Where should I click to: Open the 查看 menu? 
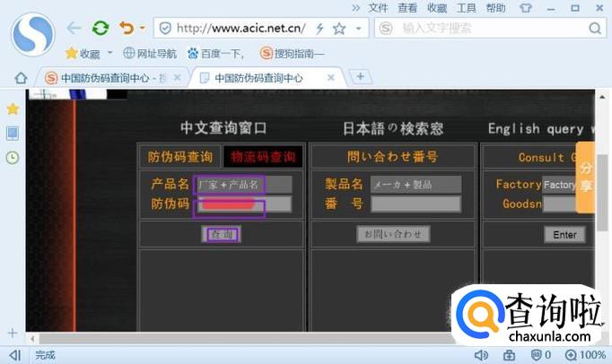[x=407, y=8]
